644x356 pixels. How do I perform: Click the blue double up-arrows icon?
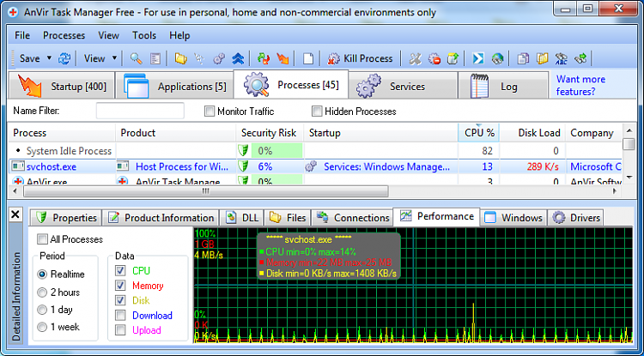[x=238, y=58]
